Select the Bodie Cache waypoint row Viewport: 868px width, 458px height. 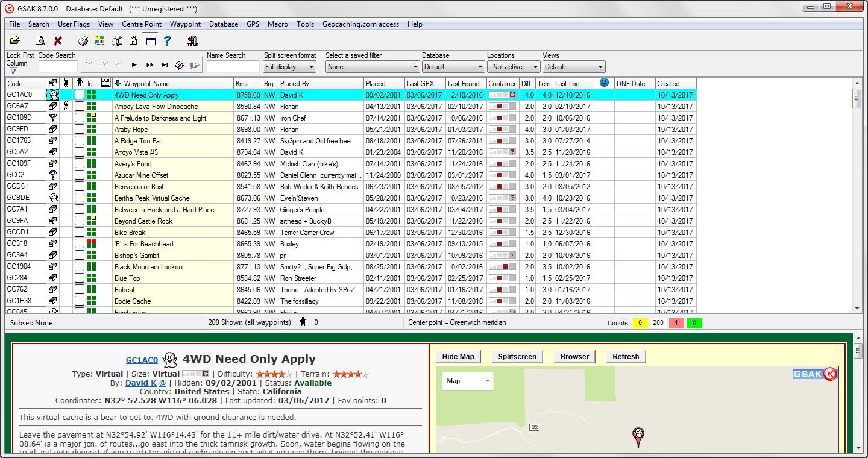click(x=351, y=301)
